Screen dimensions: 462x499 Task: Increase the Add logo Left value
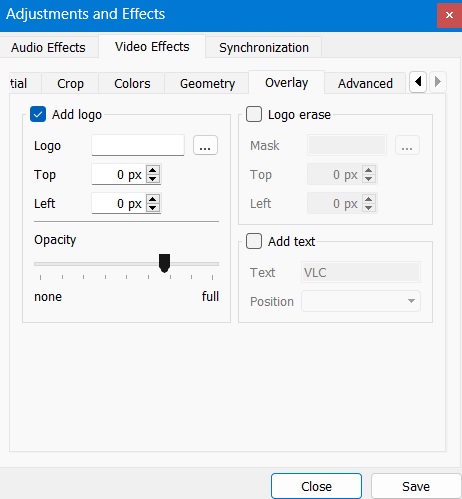pyautogui.click(x=153, y=199)
